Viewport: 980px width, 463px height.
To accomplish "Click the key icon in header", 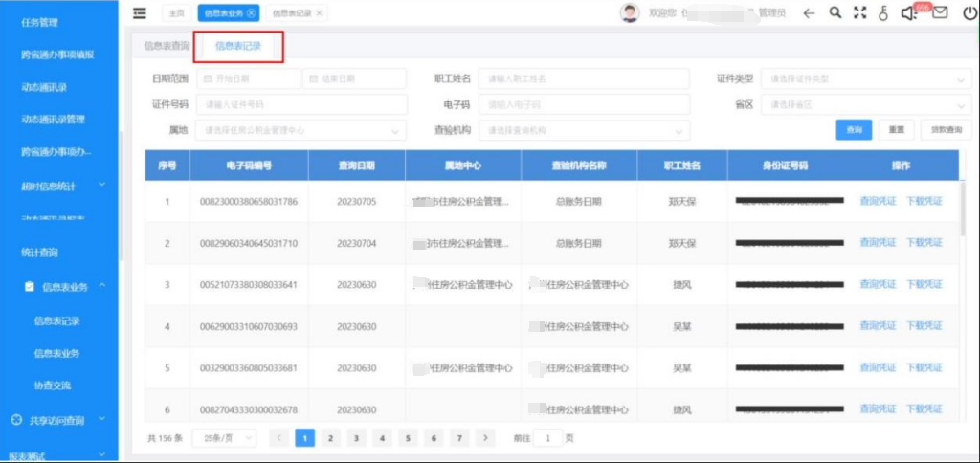I will pyautogui.click(x=883, y=13).
